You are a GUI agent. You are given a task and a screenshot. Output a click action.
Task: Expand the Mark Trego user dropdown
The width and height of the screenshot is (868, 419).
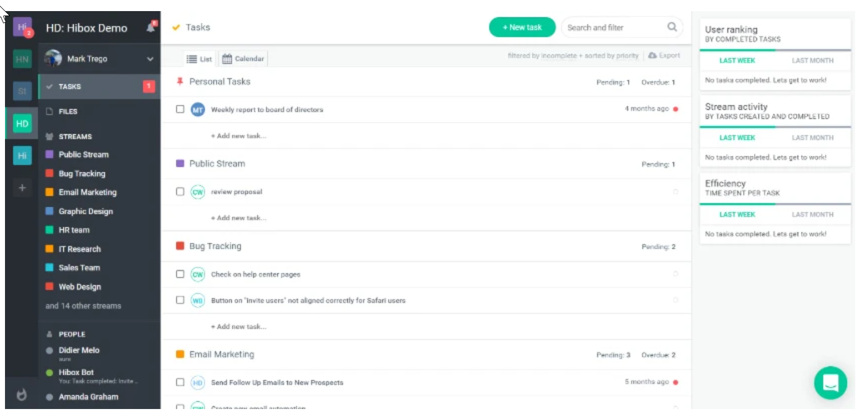[x=150, y=59]
